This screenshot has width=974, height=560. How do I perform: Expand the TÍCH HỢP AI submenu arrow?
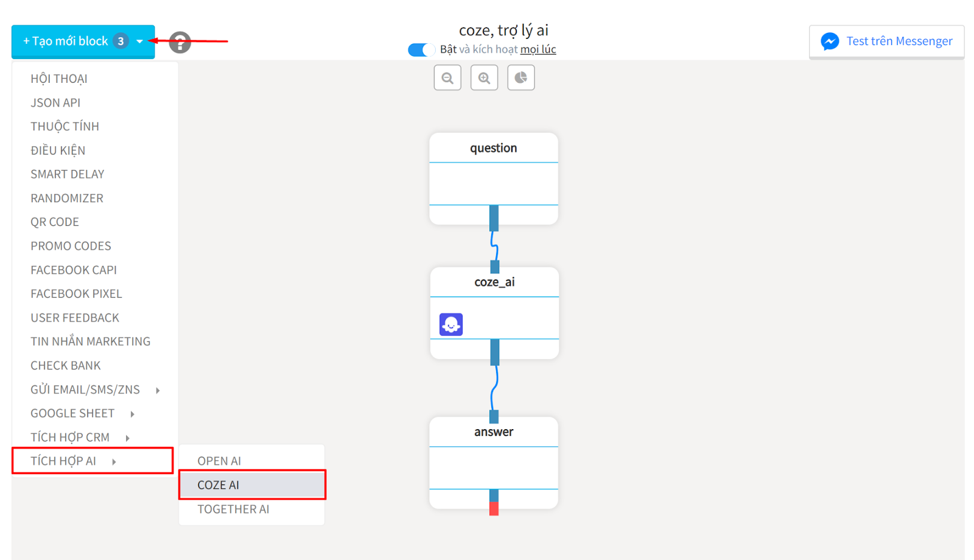point(114,461)
